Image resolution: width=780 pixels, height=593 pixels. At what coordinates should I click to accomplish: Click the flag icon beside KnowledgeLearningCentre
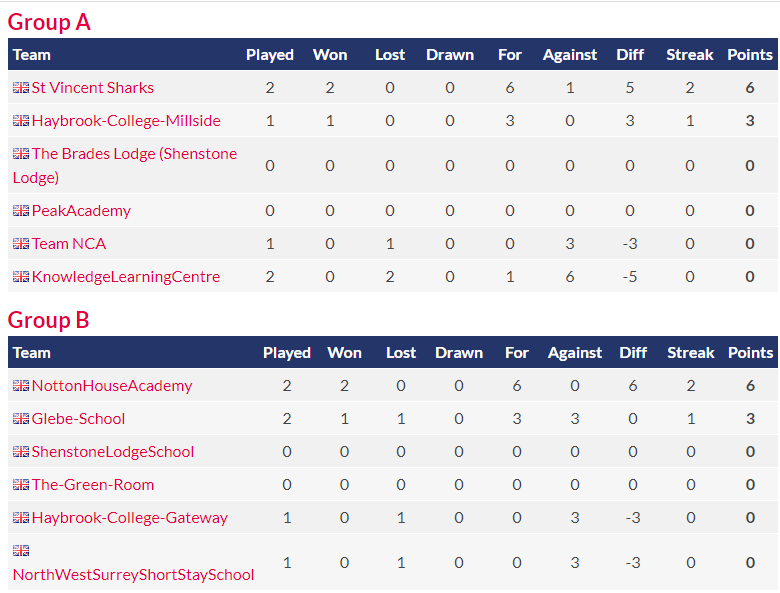[x=21, y=276]
